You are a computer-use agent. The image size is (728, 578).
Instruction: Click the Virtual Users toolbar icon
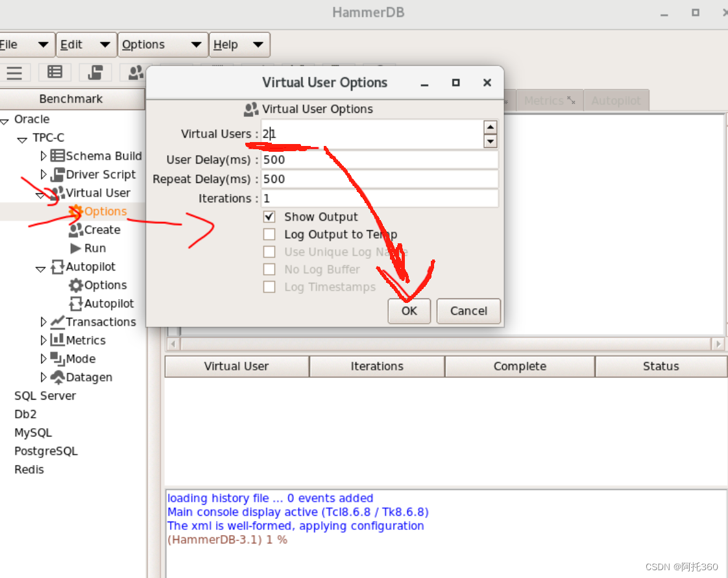coord(135,73)
